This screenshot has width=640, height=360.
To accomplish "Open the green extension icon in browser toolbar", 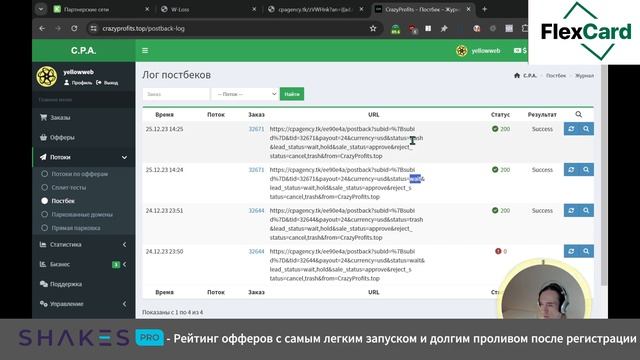I will (395, 29).
